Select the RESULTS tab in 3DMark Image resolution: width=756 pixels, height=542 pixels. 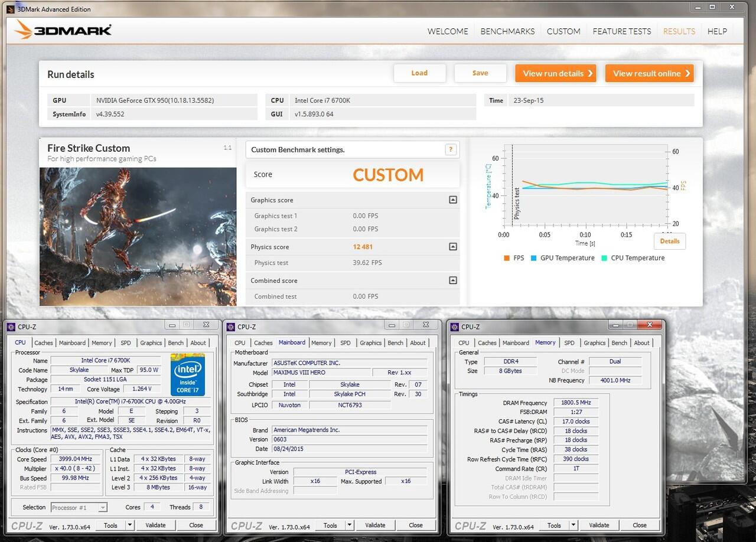[679, 31]
